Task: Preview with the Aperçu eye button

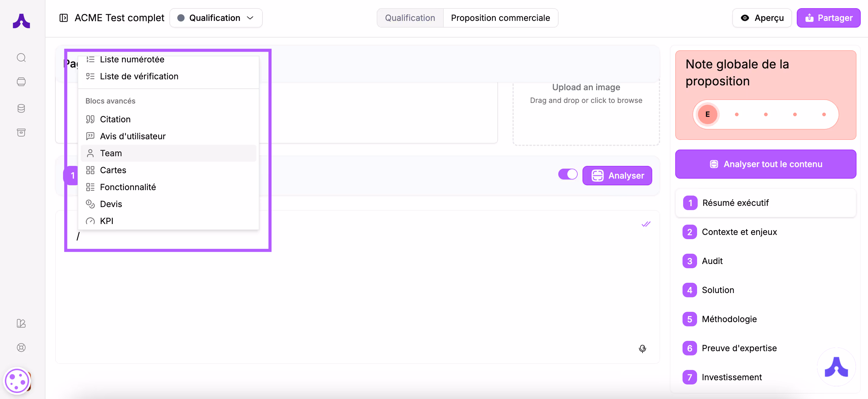Action: click(x=762, y=18)
